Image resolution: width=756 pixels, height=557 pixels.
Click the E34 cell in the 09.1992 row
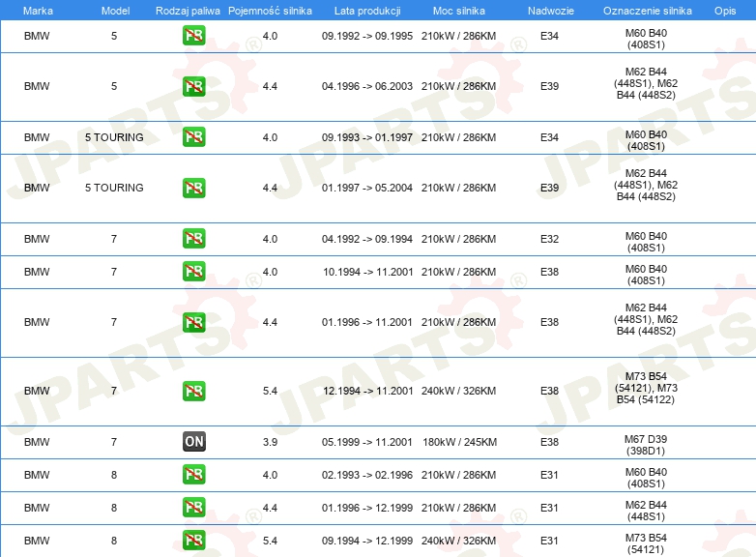[x=549, y=36]
